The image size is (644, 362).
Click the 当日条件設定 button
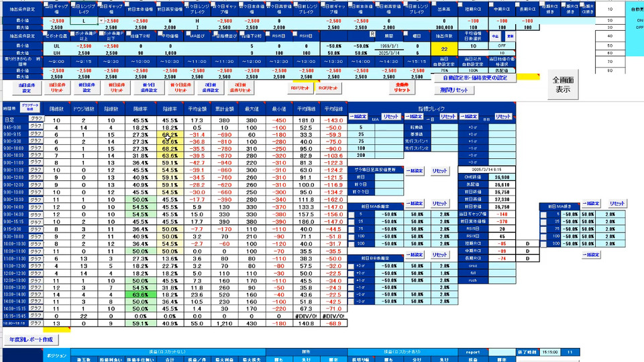pyautogui.click(x=26, y=88)
